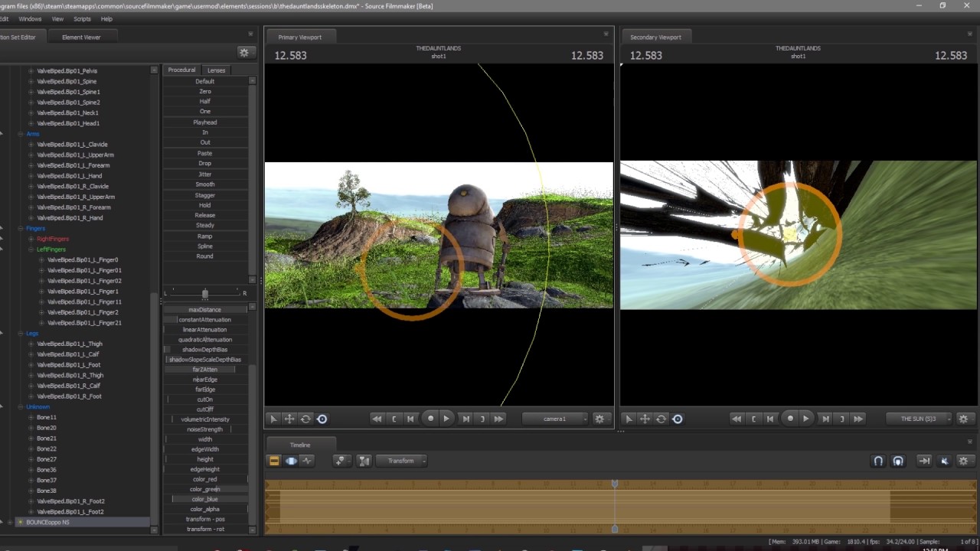Apply the Stagger procedural preset
This screenshot has width=980, height=551.
[205, 195]
